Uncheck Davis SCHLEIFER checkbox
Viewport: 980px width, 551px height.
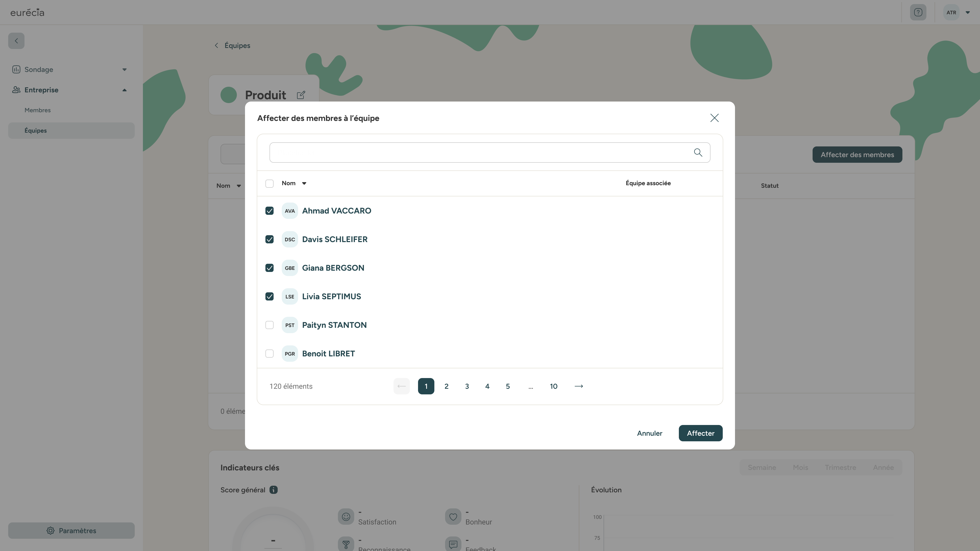pos(269,239)
